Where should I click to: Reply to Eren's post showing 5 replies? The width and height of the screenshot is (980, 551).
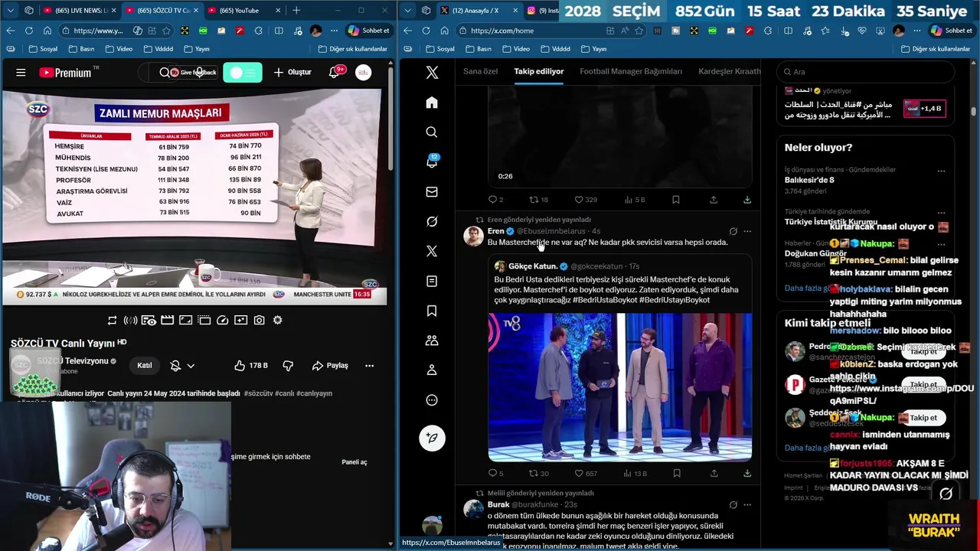[495, 474]
